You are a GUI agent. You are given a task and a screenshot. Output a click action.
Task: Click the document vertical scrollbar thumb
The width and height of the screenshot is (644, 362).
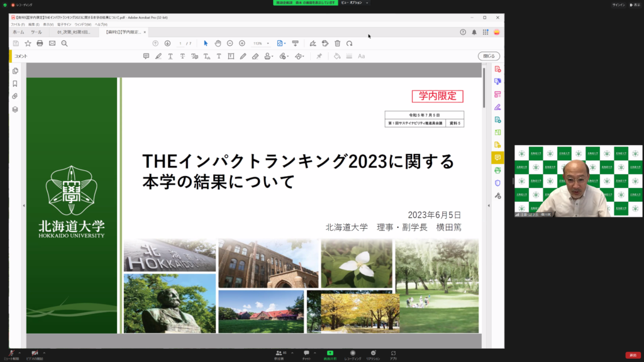point(484,88)
